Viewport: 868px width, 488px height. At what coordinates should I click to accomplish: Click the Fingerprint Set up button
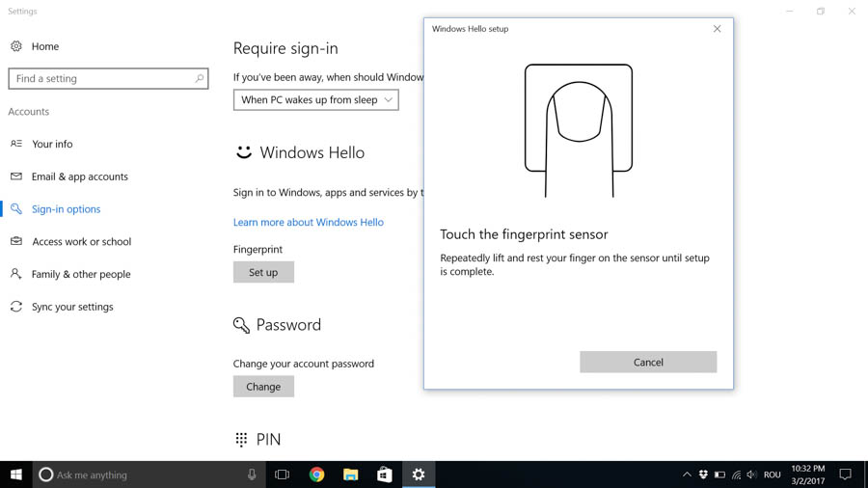[x=263, y=272]
